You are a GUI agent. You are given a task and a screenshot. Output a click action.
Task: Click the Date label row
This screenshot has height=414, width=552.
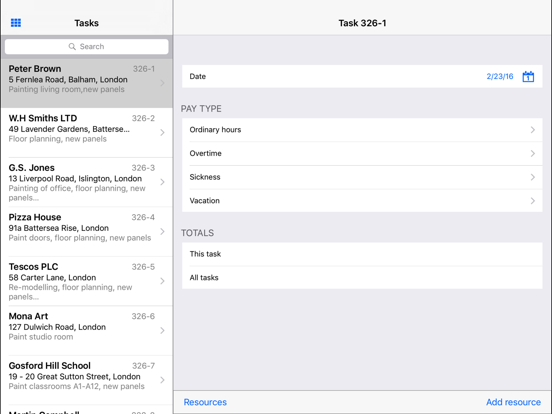(x=362, y=76)
